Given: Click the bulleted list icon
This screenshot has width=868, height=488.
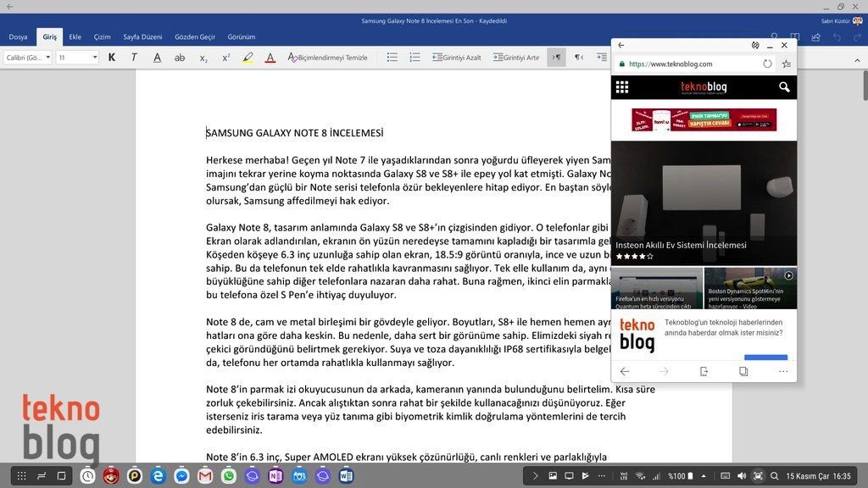Looking at the screenshot, I should point(392,58).
